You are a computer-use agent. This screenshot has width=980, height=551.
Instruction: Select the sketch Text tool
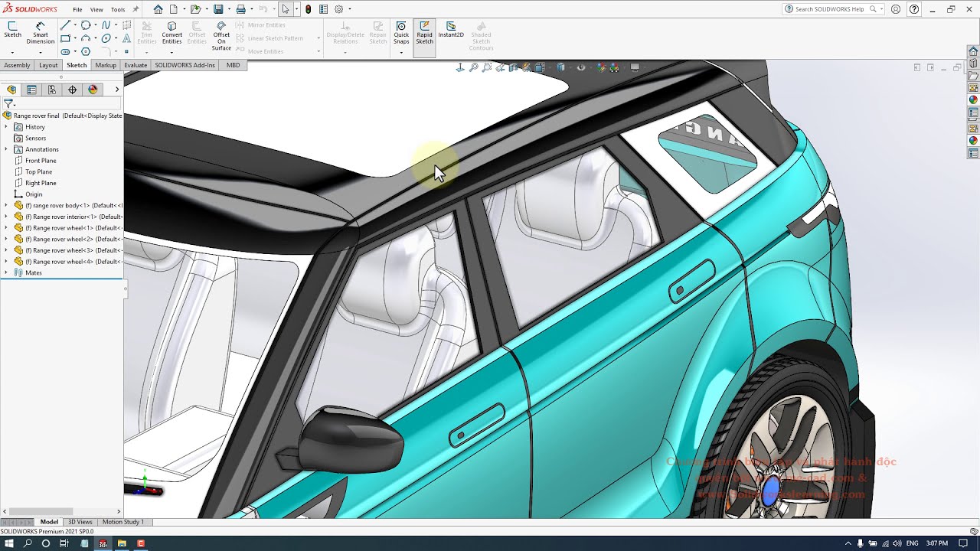pyautogui.click(x=126, y=38)
